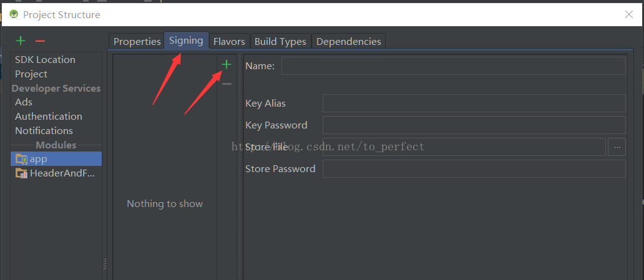This screenshot has width=644, height=280.
Task: Select the HeaderAndF... module row
Action: pyautogui.click(x=56, y=173)
